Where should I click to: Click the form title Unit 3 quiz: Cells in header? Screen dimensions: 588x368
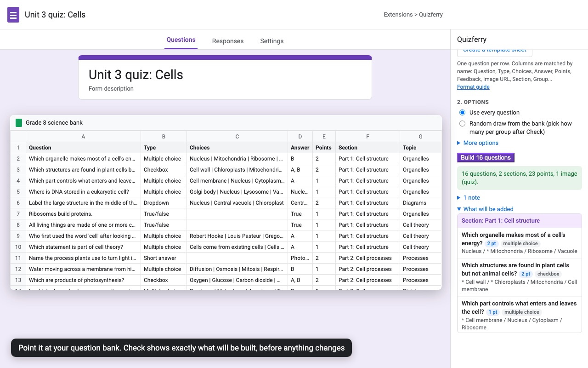[x=55, y=15]
